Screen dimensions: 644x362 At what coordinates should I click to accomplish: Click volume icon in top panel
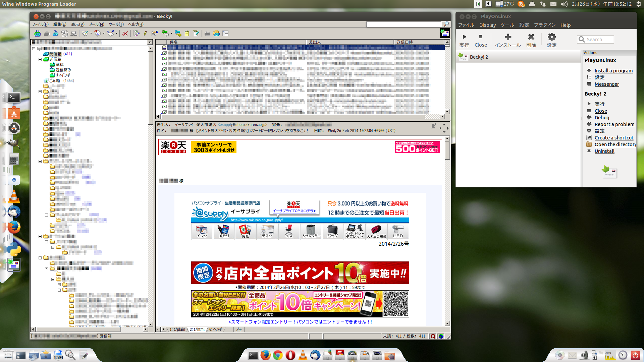click(564, 4)
